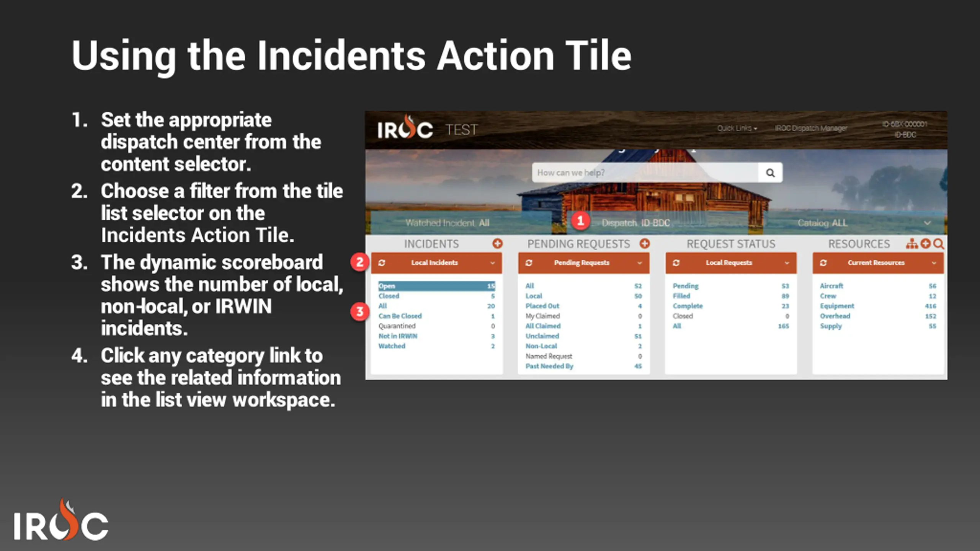Expand the Current Resources list selector
This screenshot has width=980, height=551.
pyautogui.click(x=934, y=263)
